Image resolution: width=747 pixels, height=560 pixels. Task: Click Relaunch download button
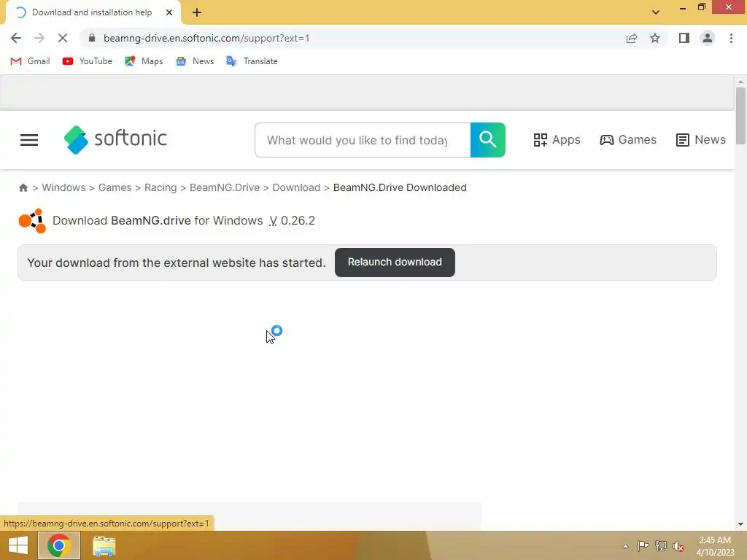click(x=395, y=262)
